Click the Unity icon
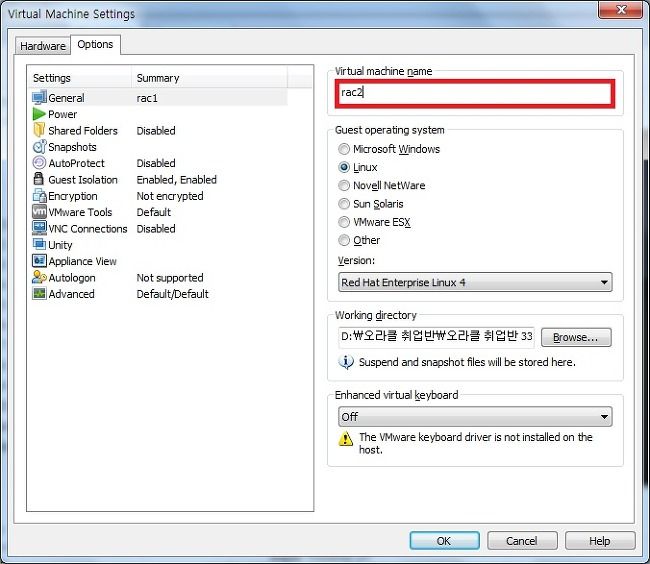The width and height of the screenshot is (650, 564). (x=39, y=244)
